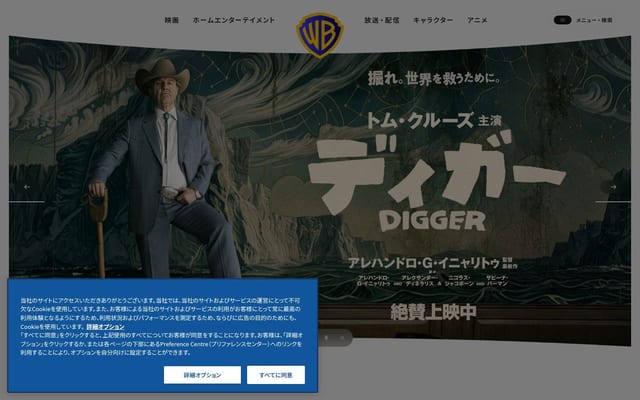Viewport: 640px width, 400px height.
Task: Open メニュー・検索 in the header
Action: coord(594,20)
